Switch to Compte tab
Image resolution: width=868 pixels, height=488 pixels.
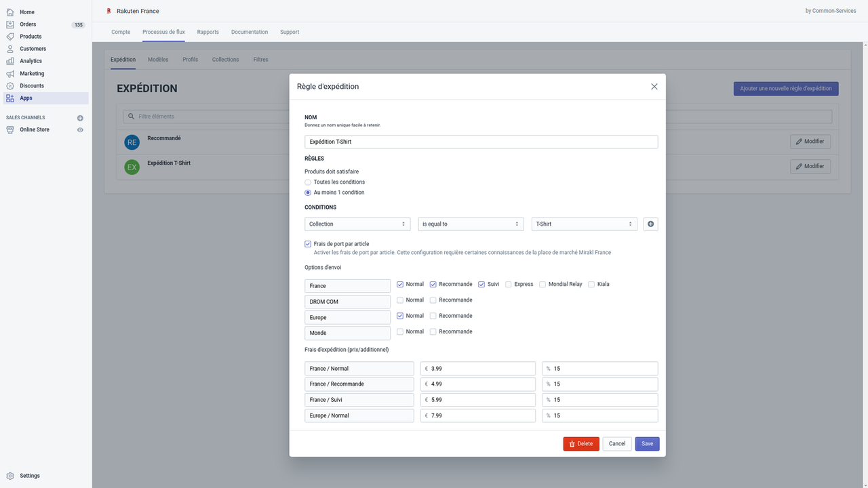click(121, 32)
